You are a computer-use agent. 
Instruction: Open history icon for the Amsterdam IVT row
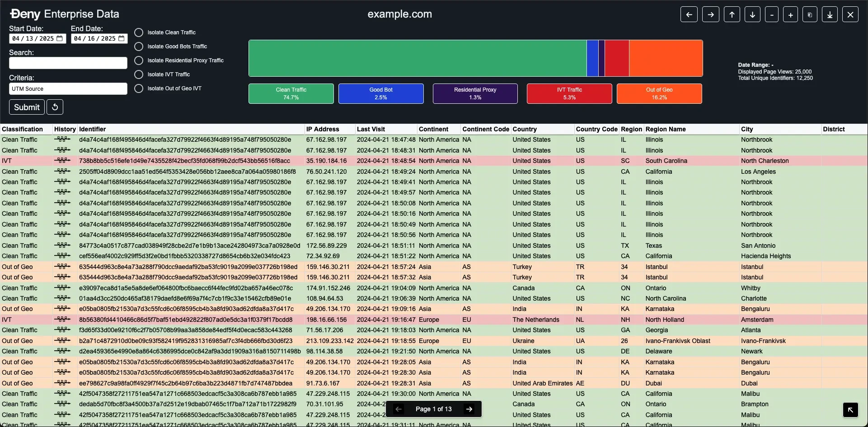click(62, 320)
